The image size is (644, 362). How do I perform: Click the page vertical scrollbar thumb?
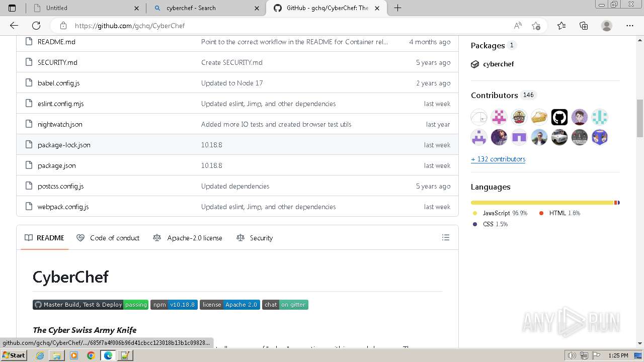[640, 119]
